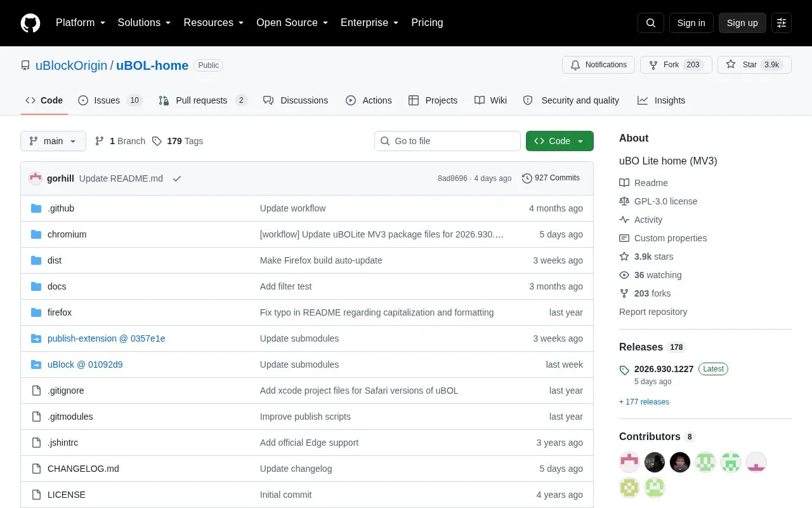The width and height of the screenshot is (812, 508).
Task: Open the Discussions tab
Action: click(x=296, y=100)
